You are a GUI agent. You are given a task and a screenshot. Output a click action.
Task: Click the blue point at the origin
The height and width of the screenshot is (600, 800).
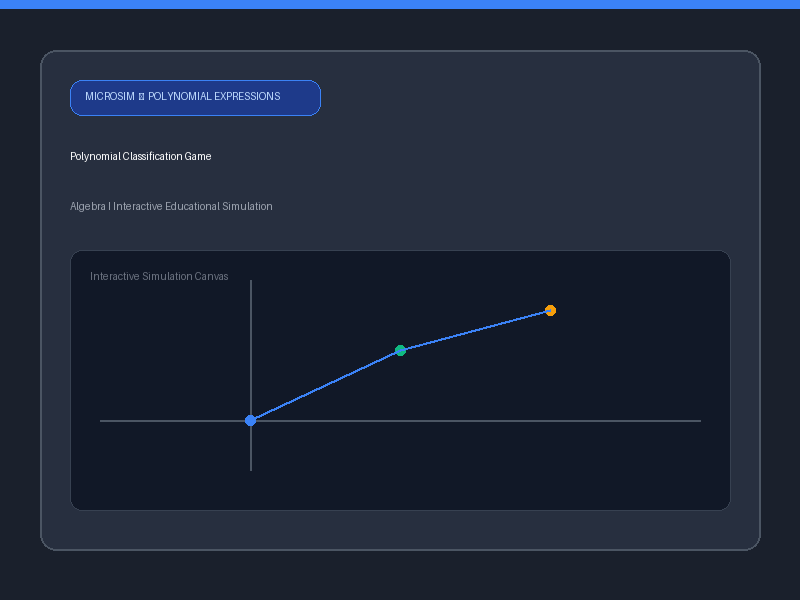tap(251, 420)
